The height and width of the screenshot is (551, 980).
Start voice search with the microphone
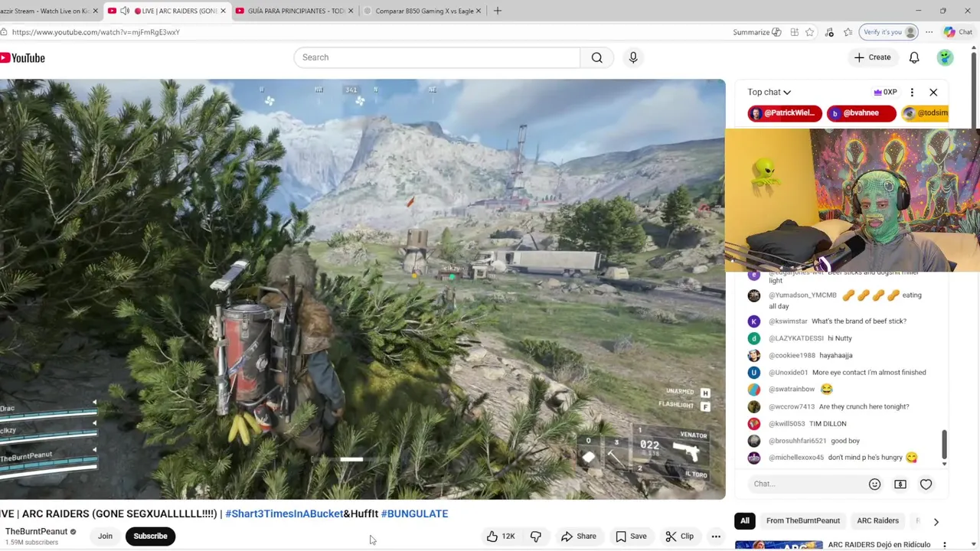[633, 57]
